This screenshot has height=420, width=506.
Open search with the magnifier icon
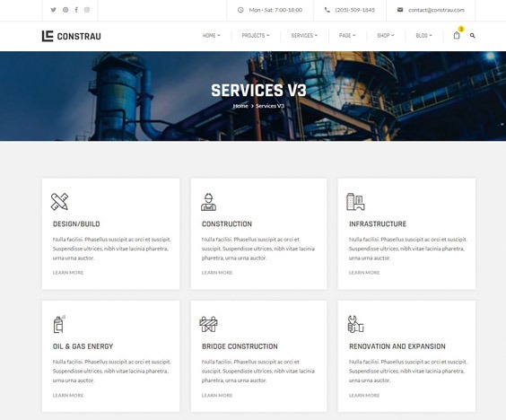(473, 36)
